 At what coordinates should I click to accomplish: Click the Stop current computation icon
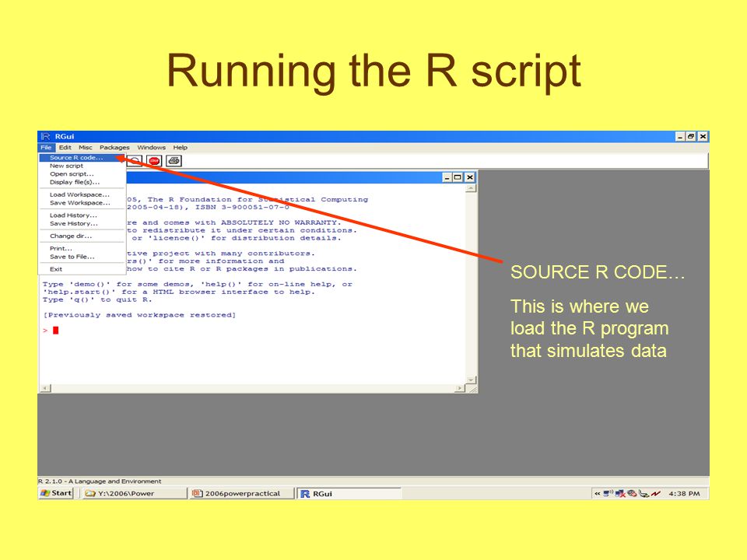pos(154,161)
